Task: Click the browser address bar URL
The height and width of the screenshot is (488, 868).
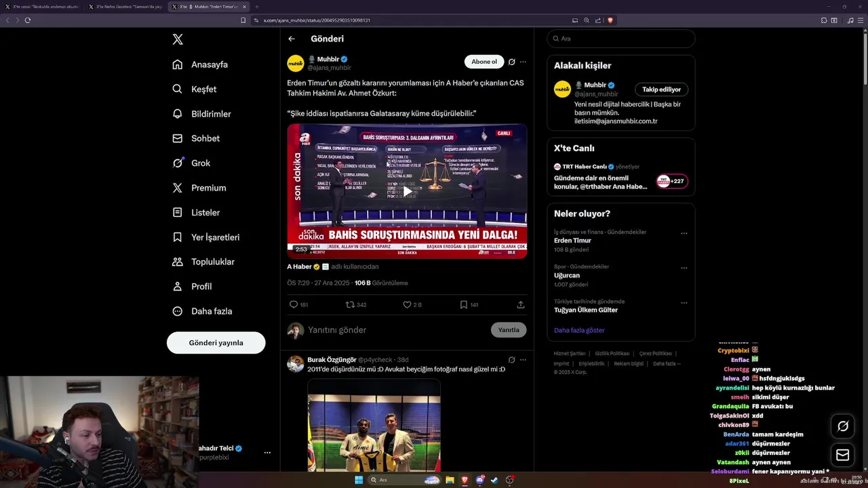Action: (x=317, y=20)
